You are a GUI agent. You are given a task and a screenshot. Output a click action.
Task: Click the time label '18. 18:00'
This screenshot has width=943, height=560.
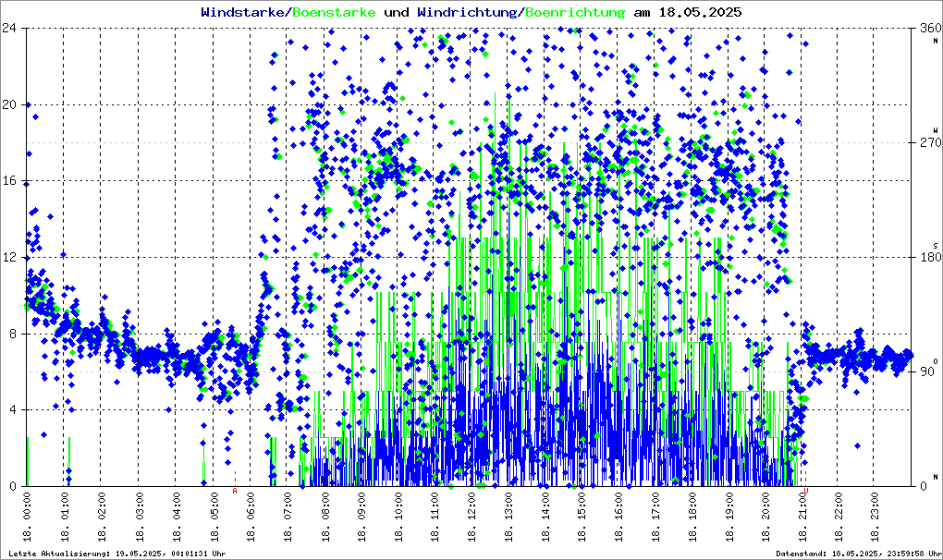[692, 516]
